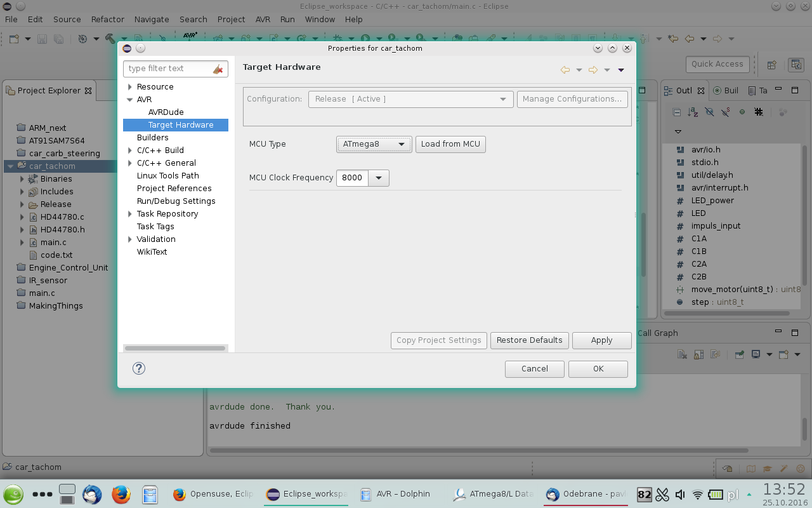The height and width of the screenshot is (508, 812).
Task: Click the Build hammer toolbar icon
Action: [x=110, y=39]
